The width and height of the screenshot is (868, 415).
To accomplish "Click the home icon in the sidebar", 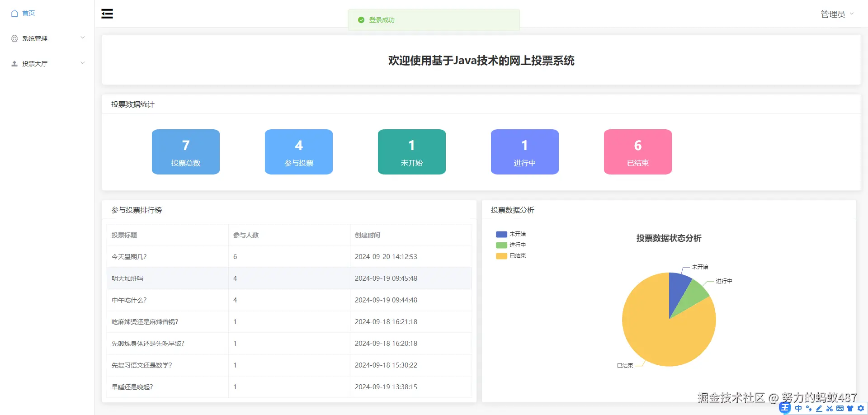I will pos(14,13).
